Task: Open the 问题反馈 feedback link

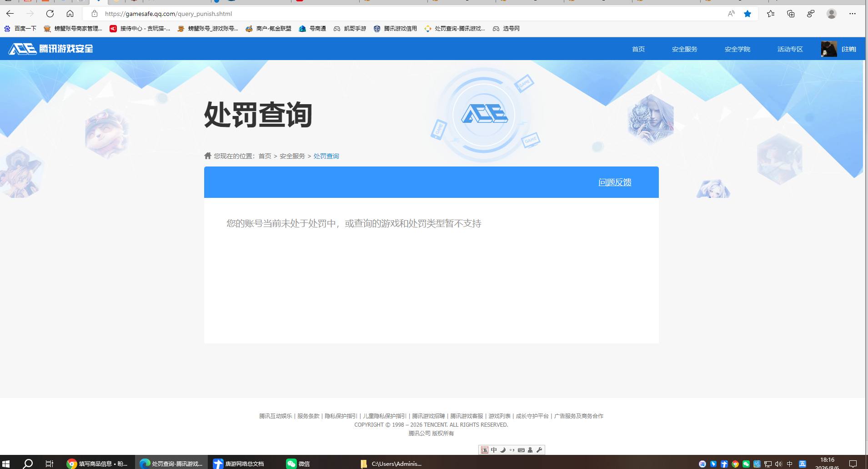Action: point(615,182)
